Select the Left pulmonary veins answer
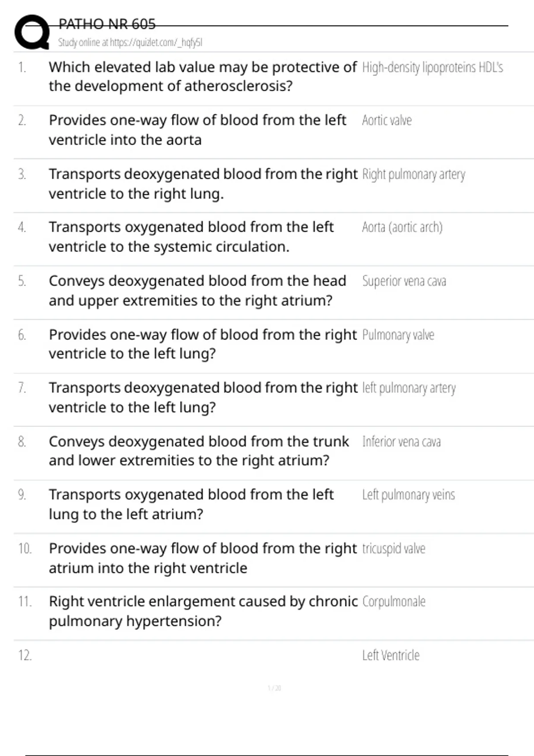 tap(408, 495)
